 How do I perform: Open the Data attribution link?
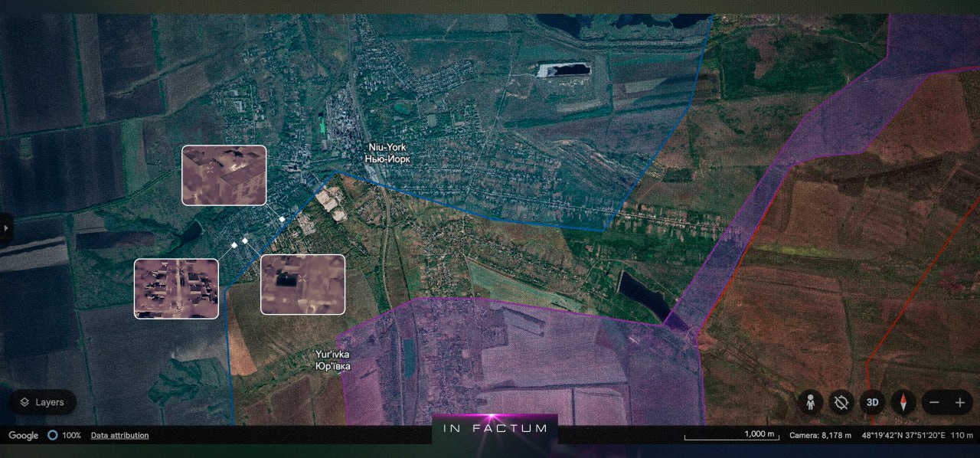click(x=119, y=435)
